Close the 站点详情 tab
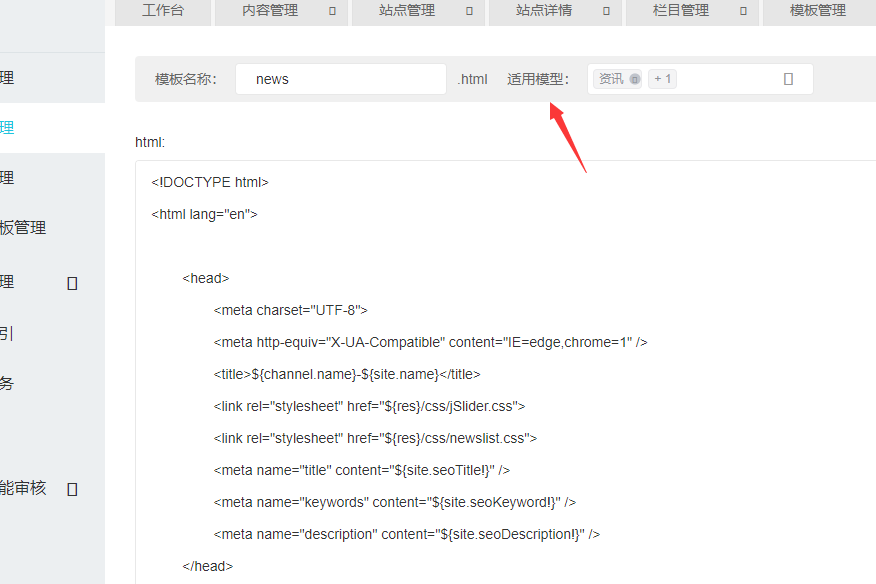Image resolution: width=876 pixels, height=584 pixels. 606,11
